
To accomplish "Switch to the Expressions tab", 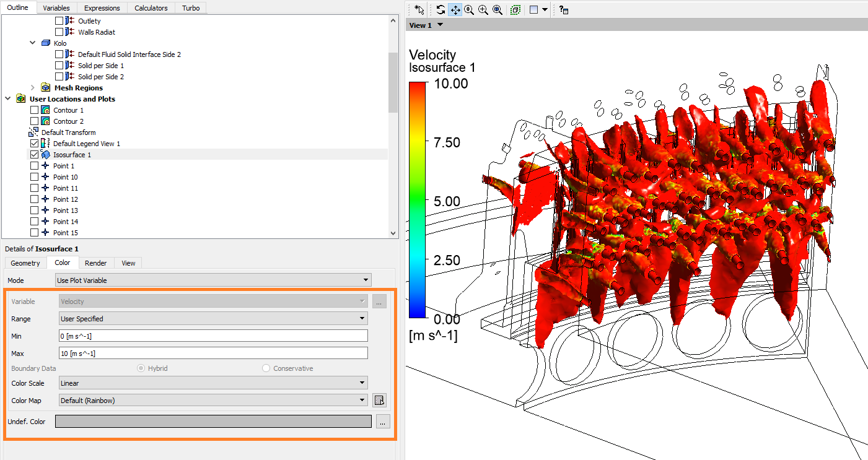I will 102,8.
